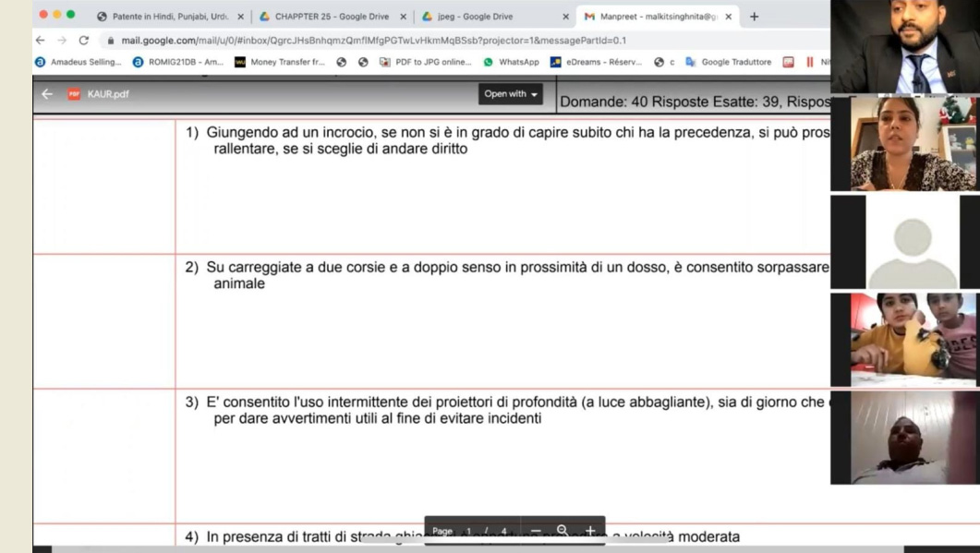The image size is (980, 553).
Task: Select the participant with blank avatar
Action: click(x=905, y=242)
